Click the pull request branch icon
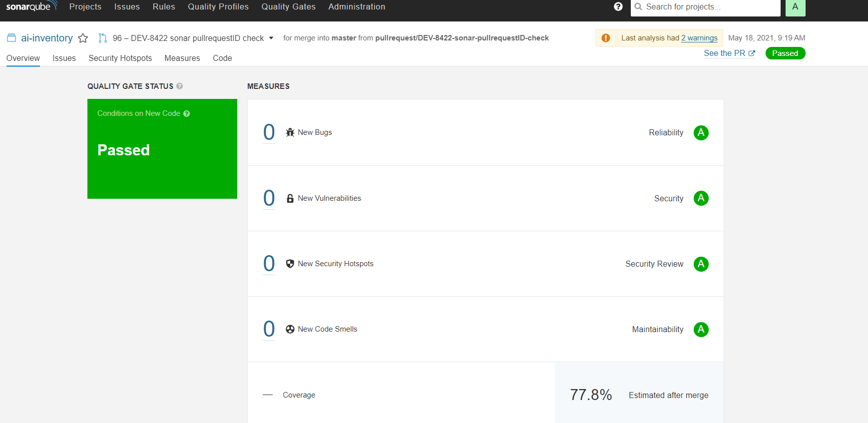The width and height of the screenshot is (868, 423). (103, 38)
